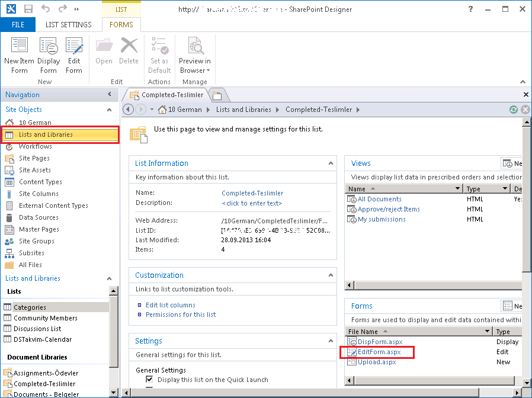Click the Edit Form ribbon icon

[74, 46]
